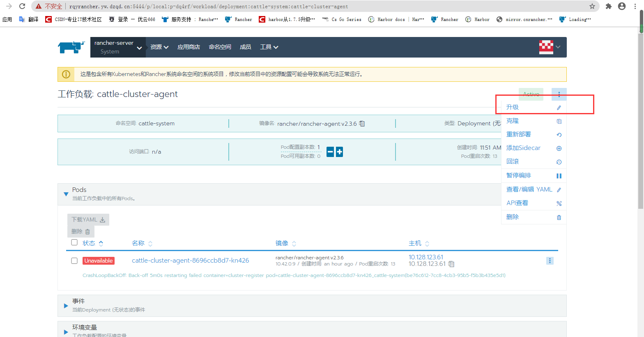The width and height of the screenshot is (644, 337).
Task: Increase pod replicas with the plus button
Action: [339, 152]
